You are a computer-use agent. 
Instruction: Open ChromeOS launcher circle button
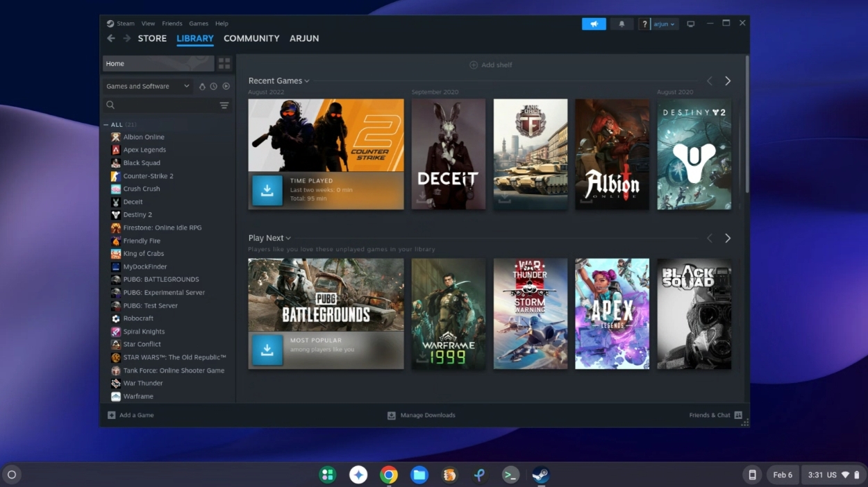pyautogui.click(x=11, y=475)
